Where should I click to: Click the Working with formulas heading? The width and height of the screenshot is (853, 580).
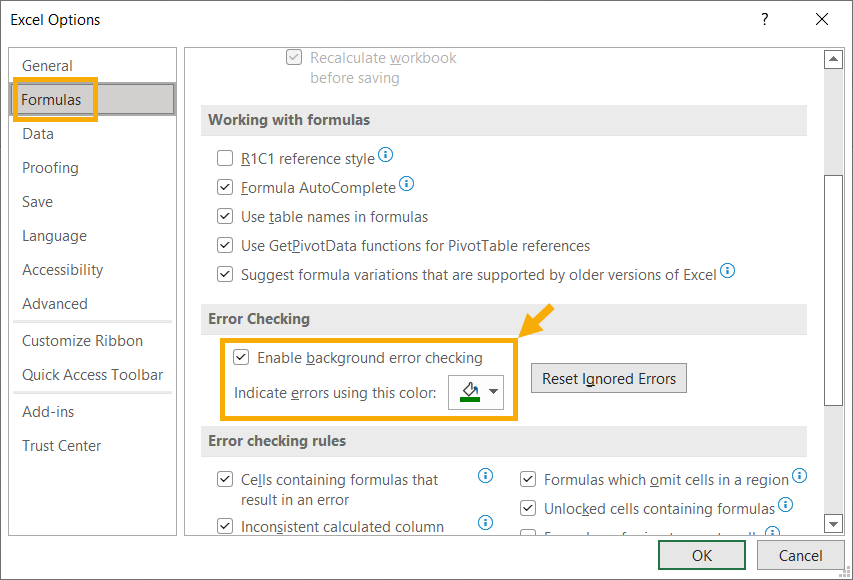tap(289, 120)
